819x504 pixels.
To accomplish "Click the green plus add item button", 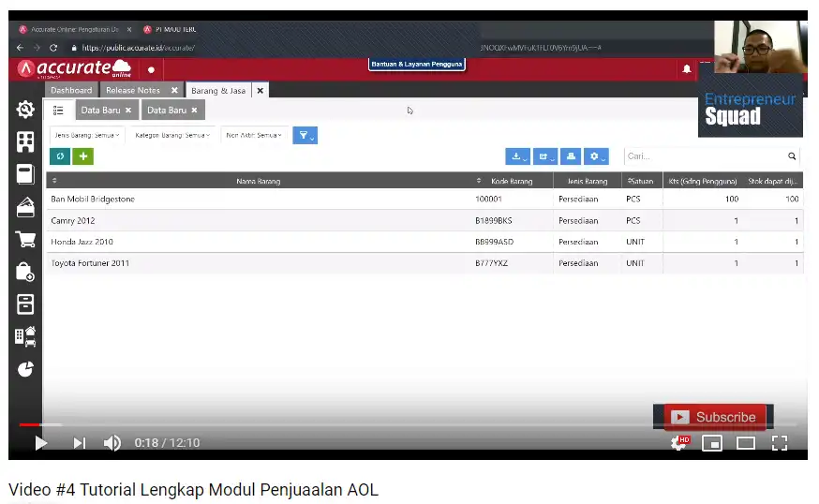I will [83, 156].
